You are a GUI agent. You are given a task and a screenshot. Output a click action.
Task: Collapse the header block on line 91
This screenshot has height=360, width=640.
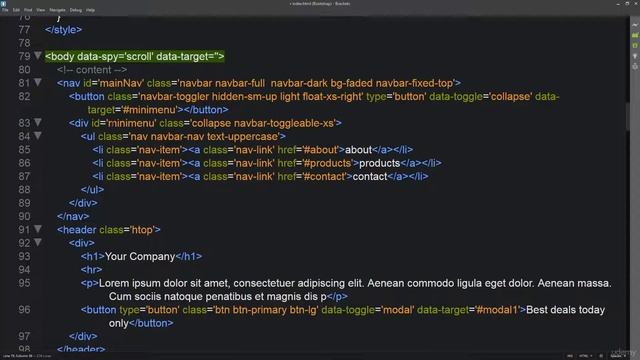(38, 229)
